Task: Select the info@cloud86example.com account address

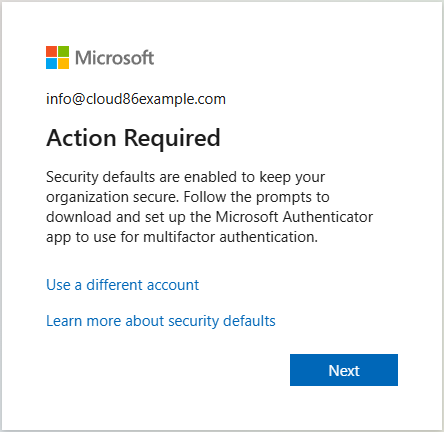Action: pos(136,99)
